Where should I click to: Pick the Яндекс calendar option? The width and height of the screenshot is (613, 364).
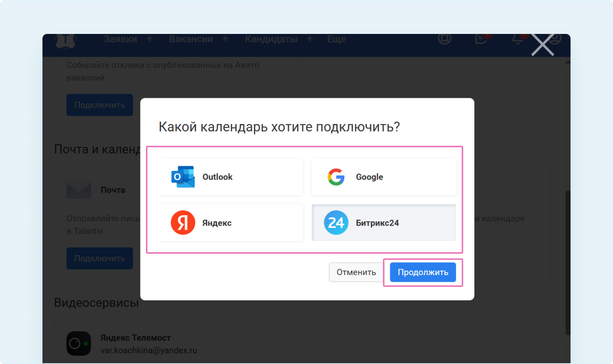tap(231, 223)
